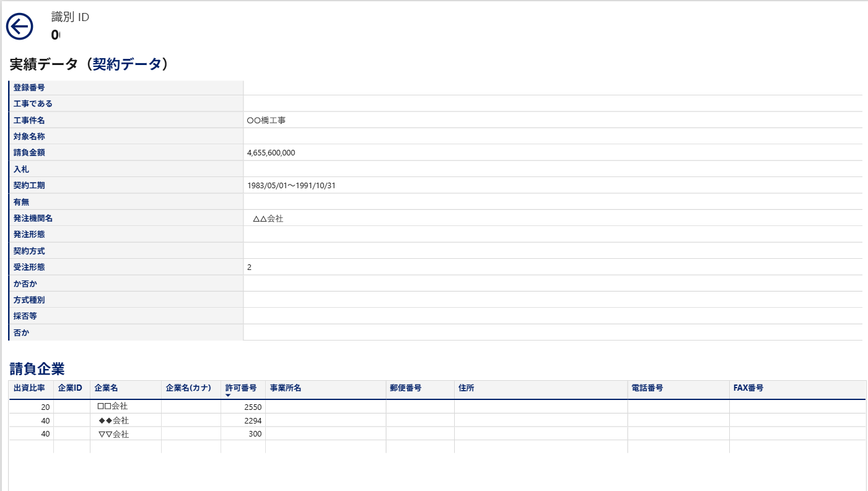Viewport: 868px width, 491px height.
Task: Click the 工事件名 value ○○橋工事
Action: pyautogui.click(x=266, y=121)
